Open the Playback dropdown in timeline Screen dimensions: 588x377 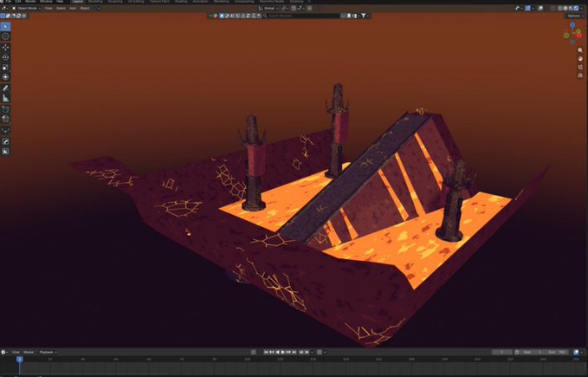(x=48, y=352)
